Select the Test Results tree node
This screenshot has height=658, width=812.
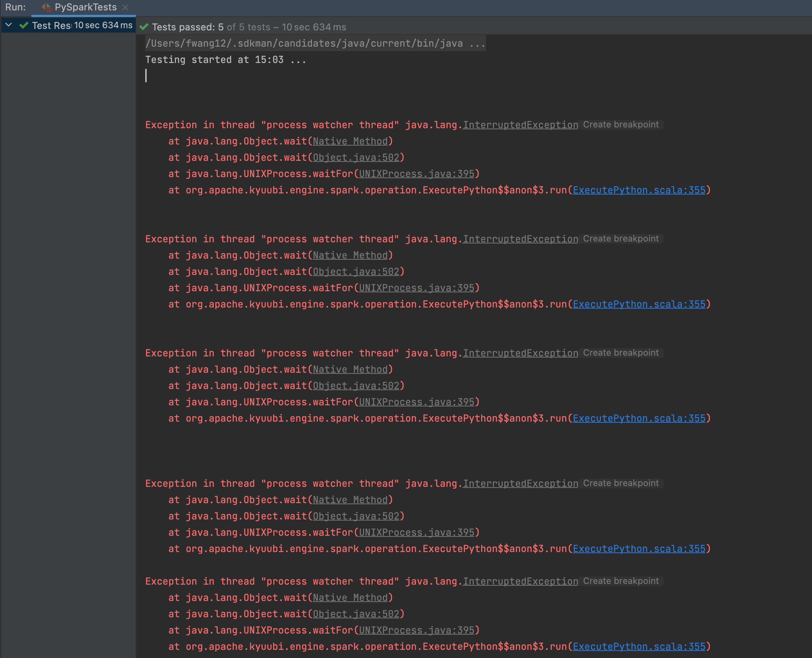point(51,26)
